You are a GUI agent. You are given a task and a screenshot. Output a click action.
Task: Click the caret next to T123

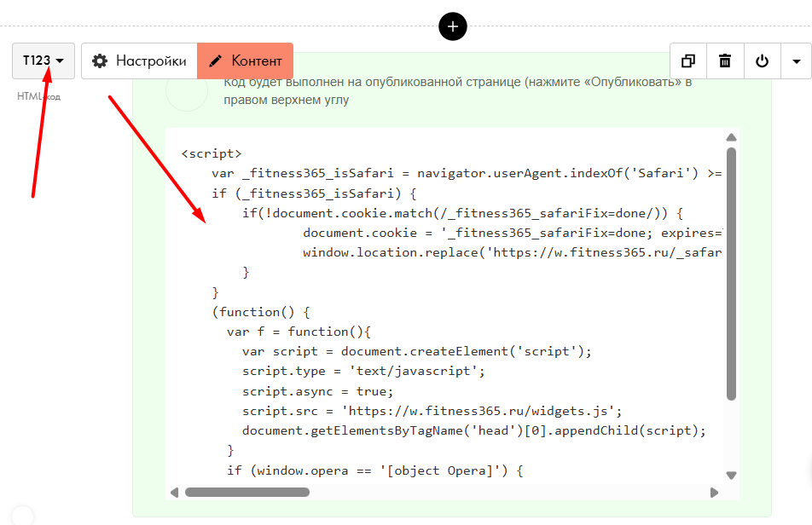pos(60,61)
